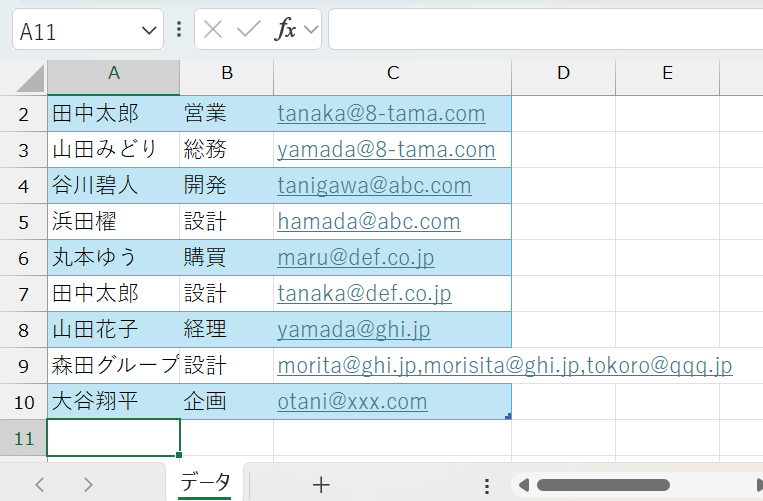Image resolution: width=763 pixels, height=501 pixels.
Task: Select row 9 header
Action: [23, 365]
